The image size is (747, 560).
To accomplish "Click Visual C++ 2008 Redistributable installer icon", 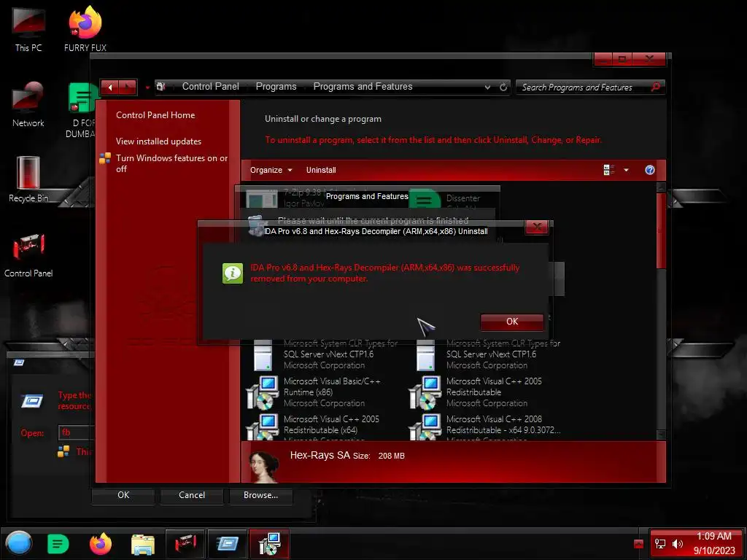I will pyautogui.click(x=425, y=427).
